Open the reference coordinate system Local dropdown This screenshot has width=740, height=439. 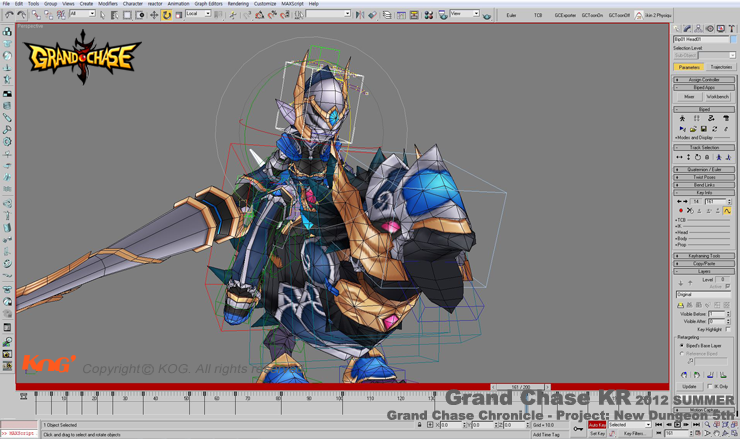point(197,15)
